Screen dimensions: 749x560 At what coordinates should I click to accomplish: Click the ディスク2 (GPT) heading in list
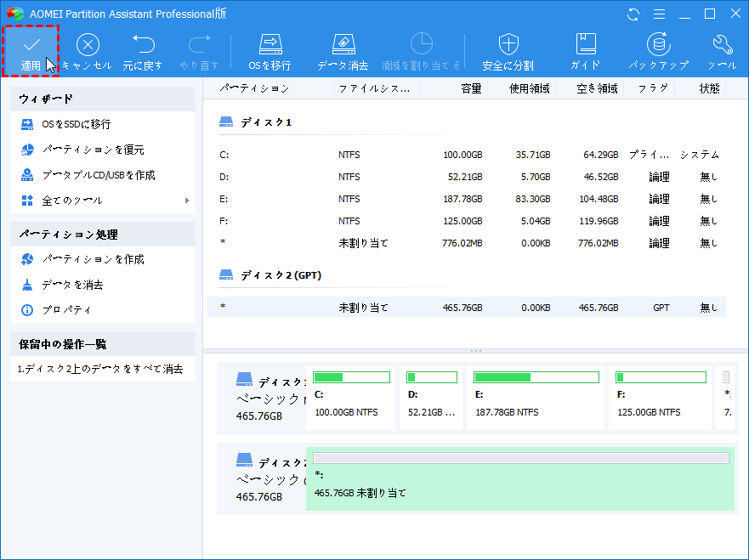(281, 275)
